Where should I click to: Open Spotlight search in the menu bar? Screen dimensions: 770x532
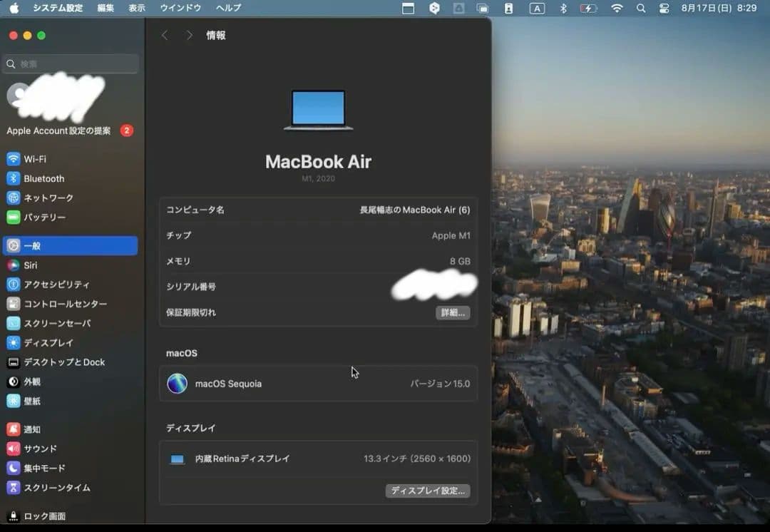tap(642, 8)
